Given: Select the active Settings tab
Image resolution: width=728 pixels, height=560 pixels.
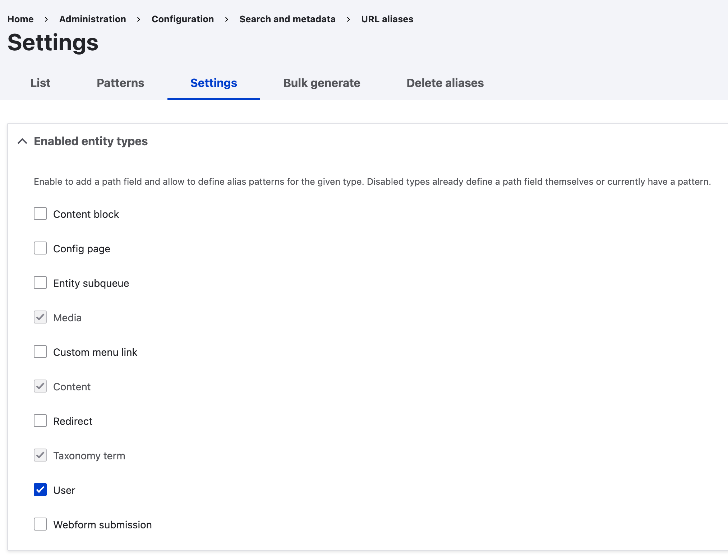Looking at the screenshot, I should coord(214,83).
